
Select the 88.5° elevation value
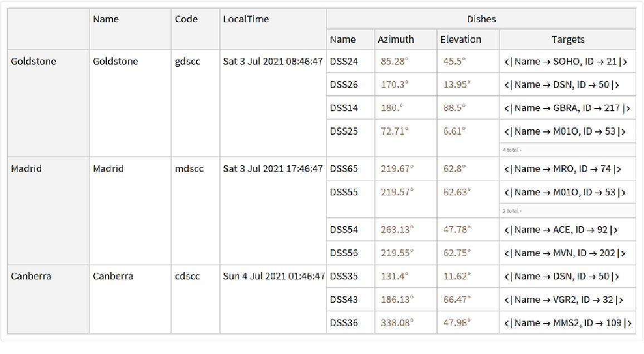click(x=454, y=108)
